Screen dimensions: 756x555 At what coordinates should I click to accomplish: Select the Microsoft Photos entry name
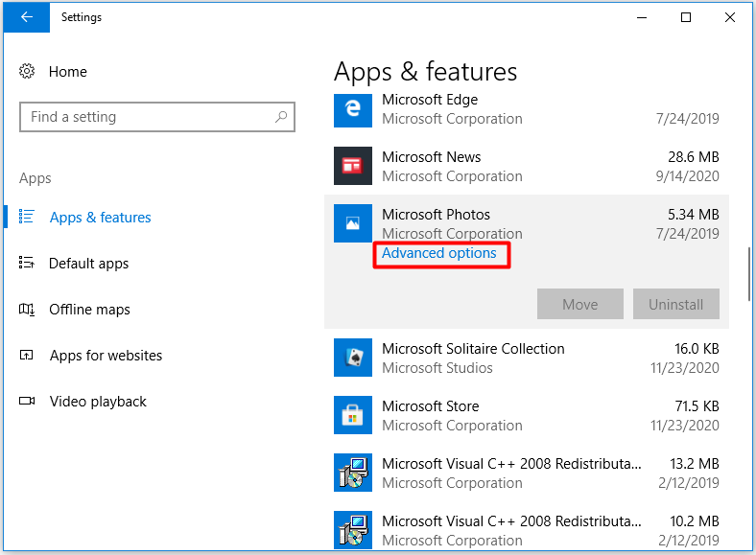pos(436,215)
